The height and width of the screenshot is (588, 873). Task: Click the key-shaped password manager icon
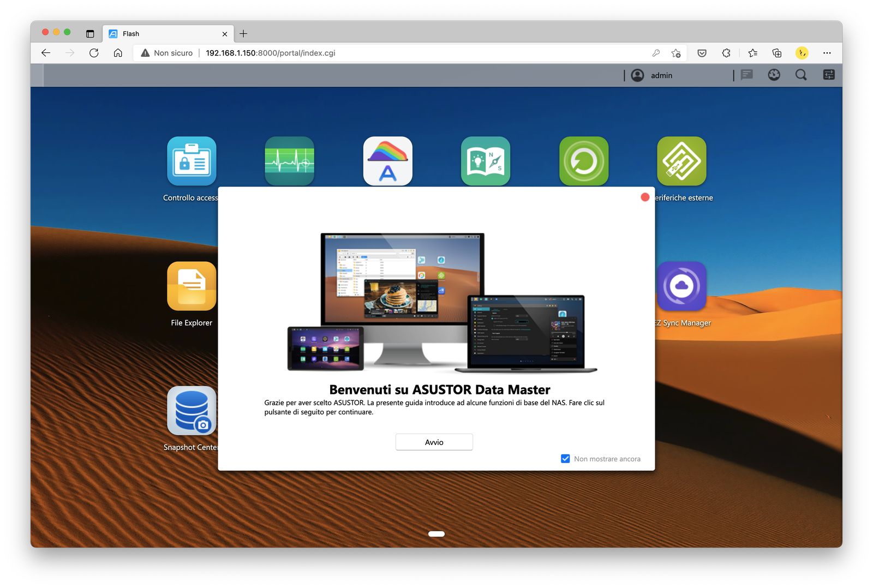point(656,53)
